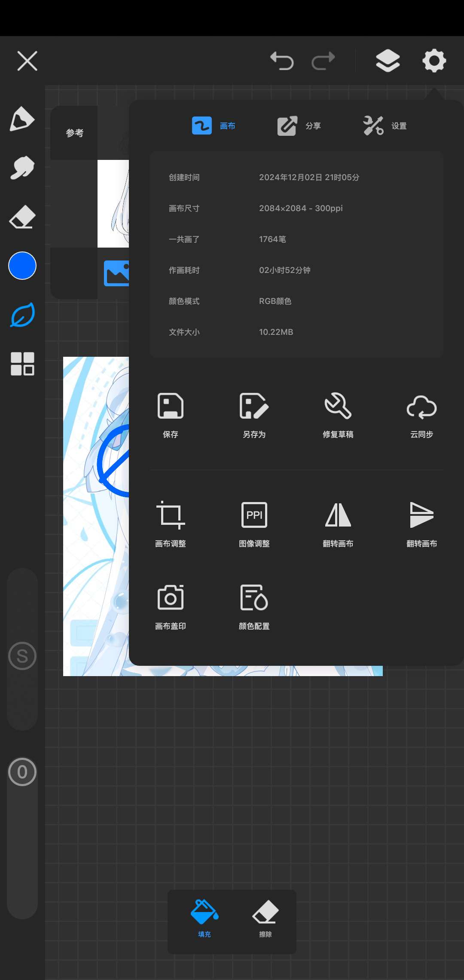Open the grid tools panel icon
464x980 pixels.
pyautogui.click(x=22, y=364)
